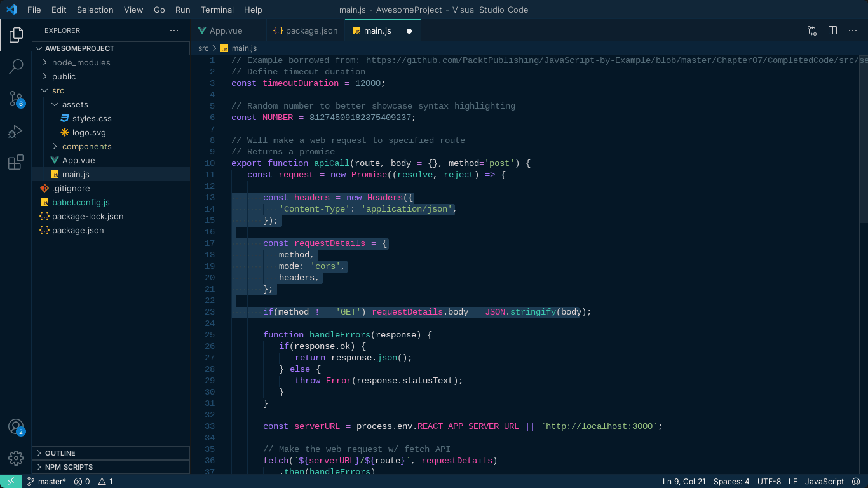This screenshot has height=488, width=868.
Task: Click Ln 9, Col 21 cursor position
Action: click(684, 482)
